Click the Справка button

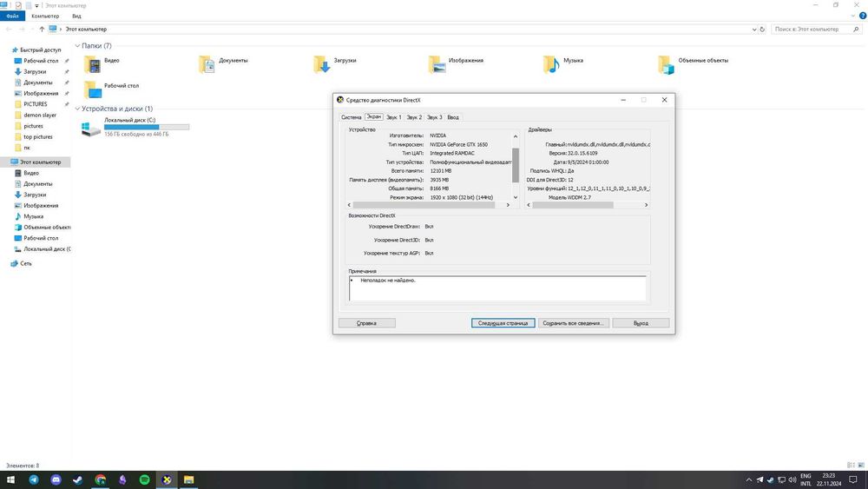366,323
